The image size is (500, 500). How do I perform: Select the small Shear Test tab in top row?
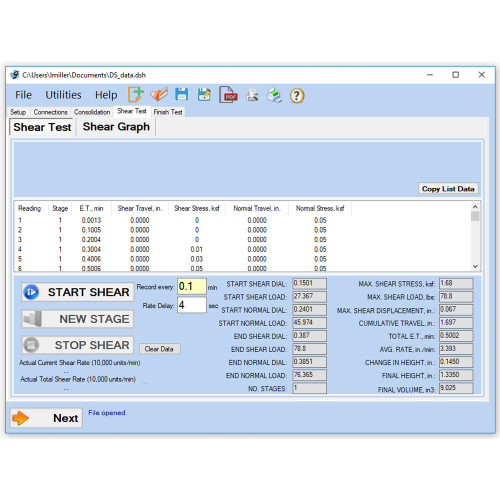[x=132, y=111]
